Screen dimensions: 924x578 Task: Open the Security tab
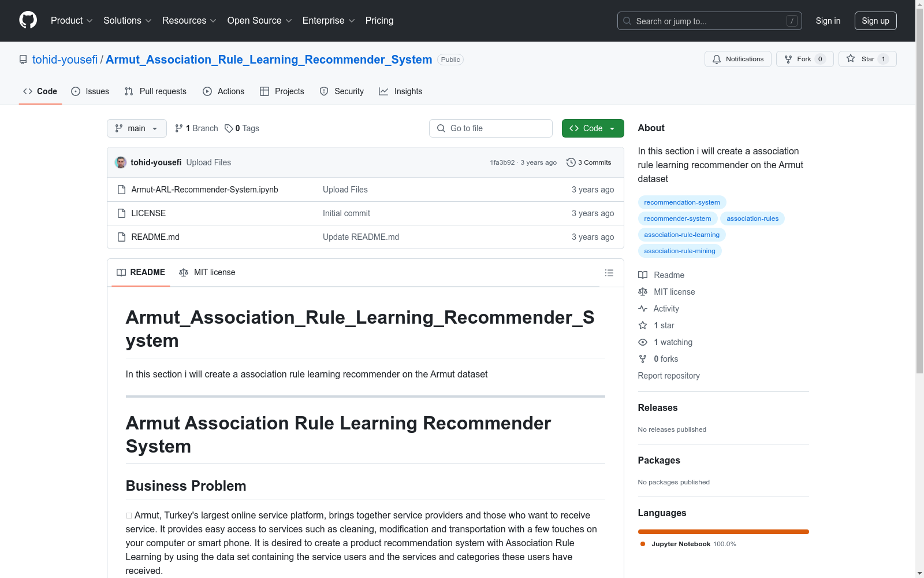point(342,91)
